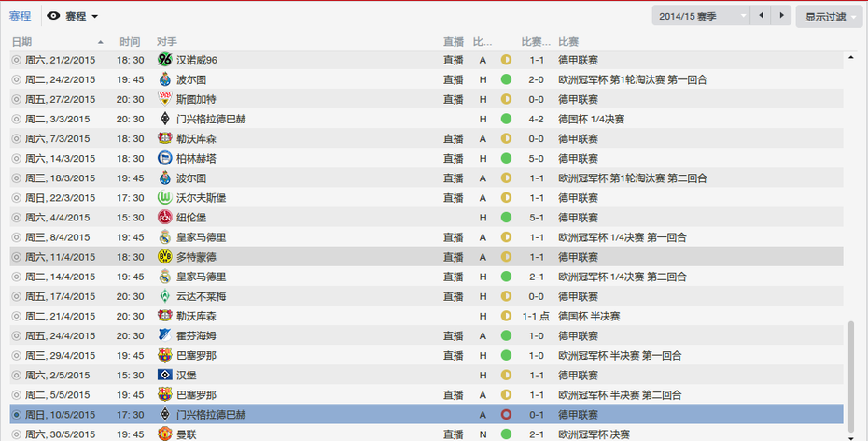Screen dimensions: 868x441
Task: Click 德国杯 半决赛 competition text
Action: (589, 316)
